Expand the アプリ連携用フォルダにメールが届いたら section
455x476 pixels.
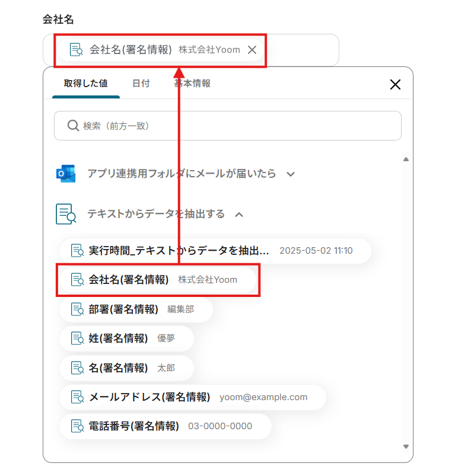click(291, 174)
